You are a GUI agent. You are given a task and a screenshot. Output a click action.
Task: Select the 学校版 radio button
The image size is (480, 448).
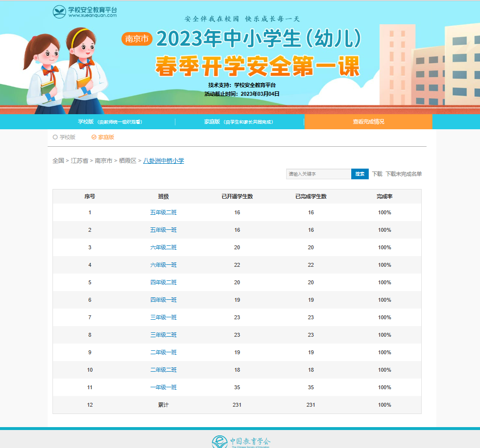click(x=55, y=138)
